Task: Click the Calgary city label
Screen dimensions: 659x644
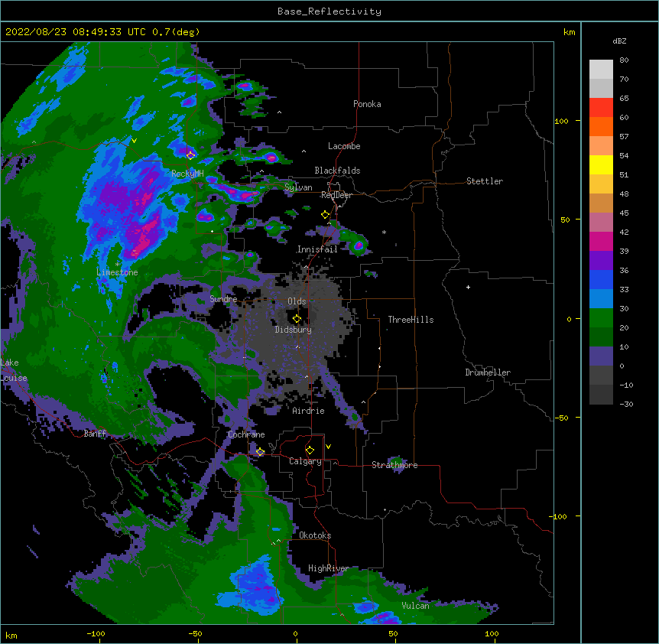Action: tap(305, 461)
